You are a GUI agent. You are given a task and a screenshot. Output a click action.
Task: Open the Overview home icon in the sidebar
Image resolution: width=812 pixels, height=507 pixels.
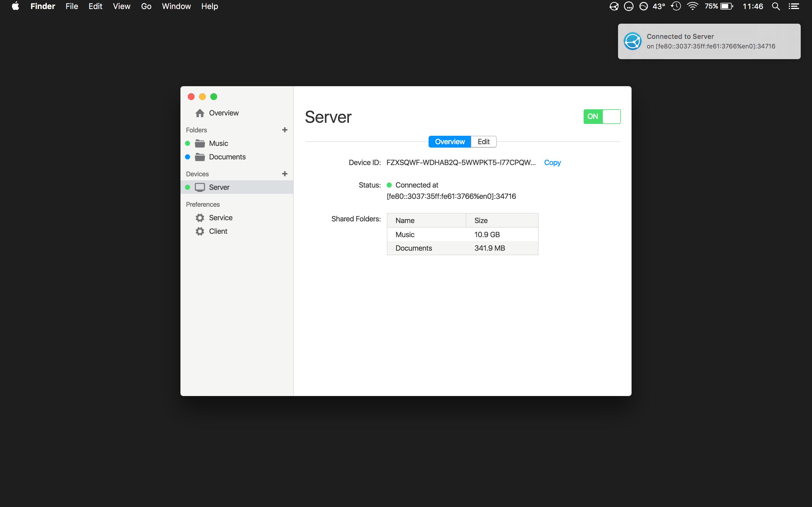point(200,113)
